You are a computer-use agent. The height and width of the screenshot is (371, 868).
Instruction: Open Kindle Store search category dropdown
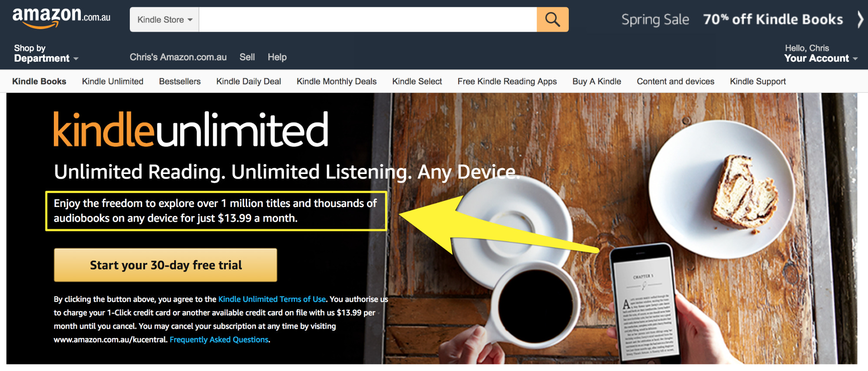165,20
